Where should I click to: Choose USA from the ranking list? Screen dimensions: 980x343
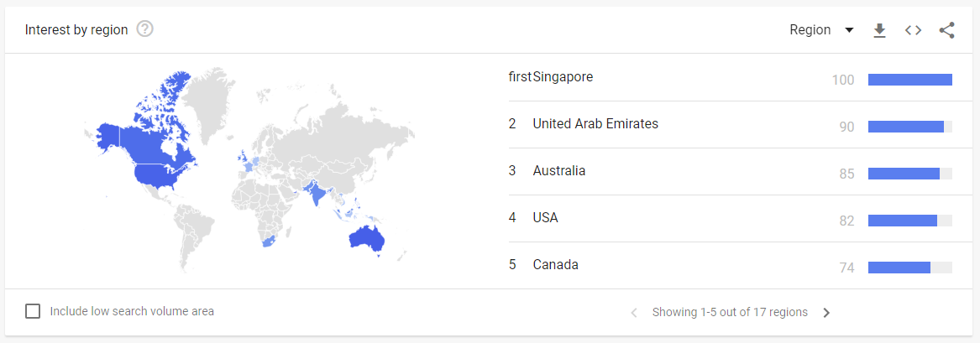(x=545, y=218)
